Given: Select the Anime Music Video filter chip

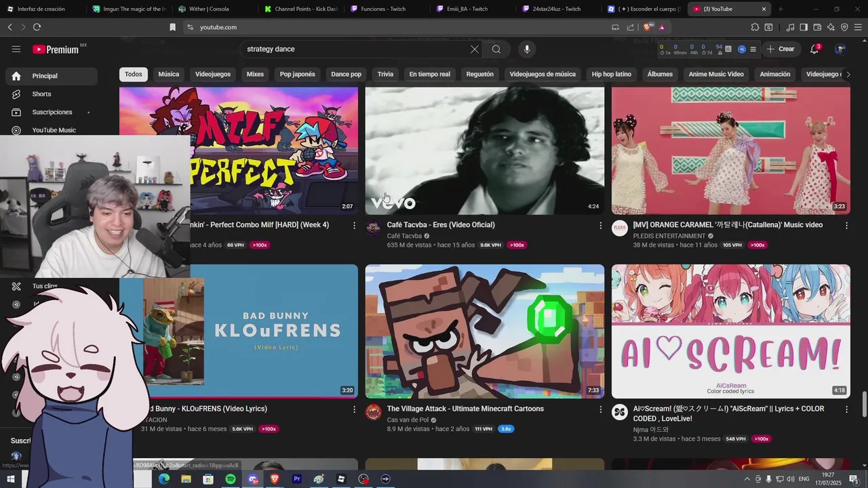Looking at the screenshot, I should tap(716, 74).
